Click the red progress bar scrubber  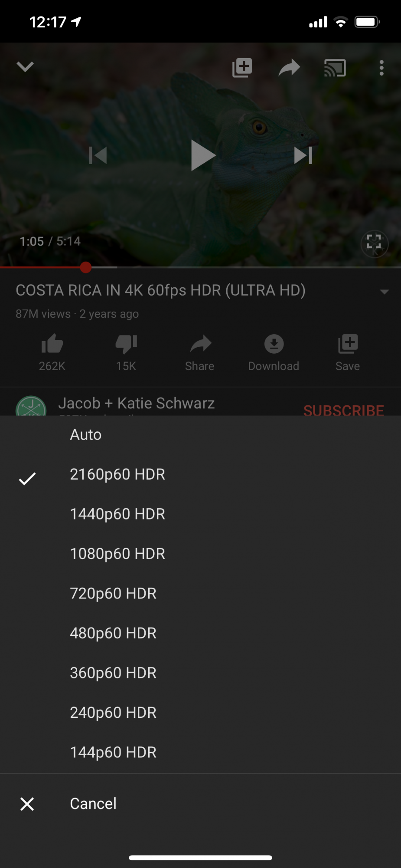click(86, 267)
